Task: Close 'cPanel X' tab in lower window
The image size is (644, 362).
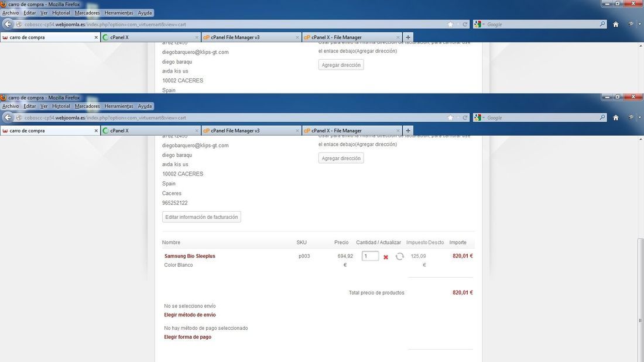Action: pyautogui.click(x=196, y=130)
